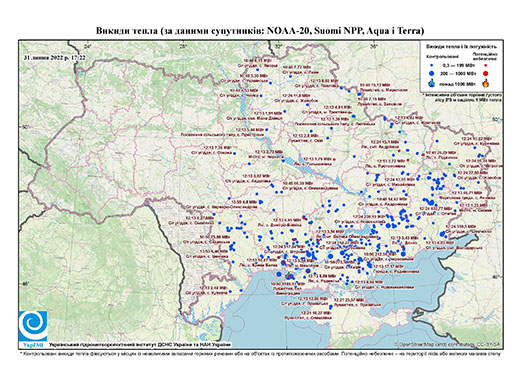Click the 36° longitude label at top

tap(373, 47)
